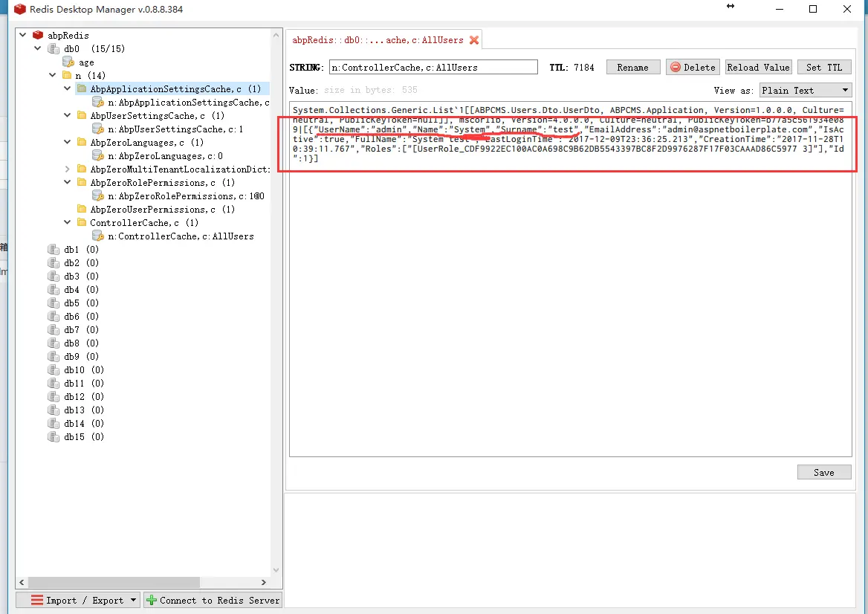Screen dimensions: 868x614
Task: Click the AbpZeroLanguages folder icon
Action: 82,142
